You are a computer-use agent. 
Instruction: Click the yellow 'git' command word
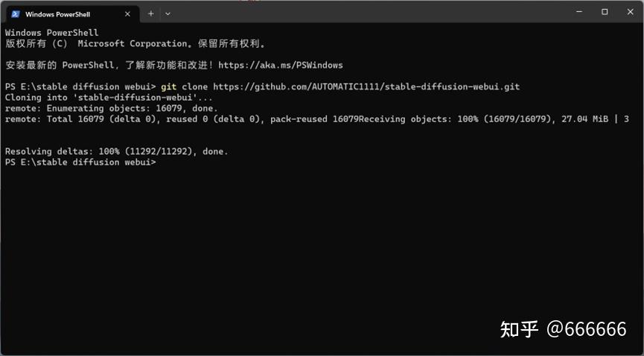pos(169,86)
